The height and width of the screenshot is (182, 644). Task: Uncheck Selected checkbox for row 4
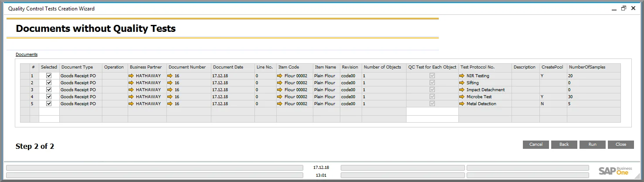(49, 96)
